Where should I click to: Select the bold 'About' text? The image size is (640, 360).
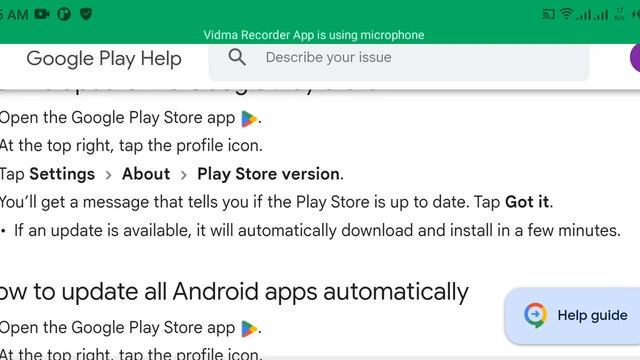click(x=146, y=174)
